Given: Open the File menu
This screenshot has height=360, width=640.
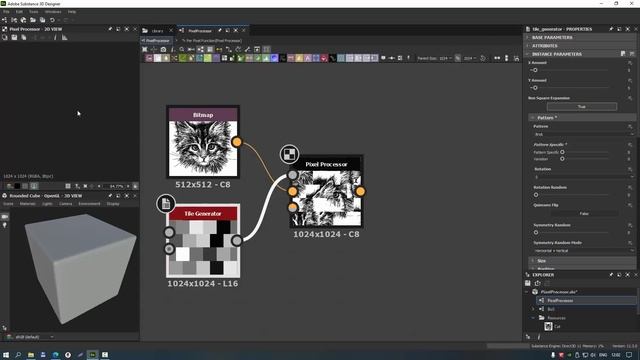Looking at the screenshot, I should 6,12.
